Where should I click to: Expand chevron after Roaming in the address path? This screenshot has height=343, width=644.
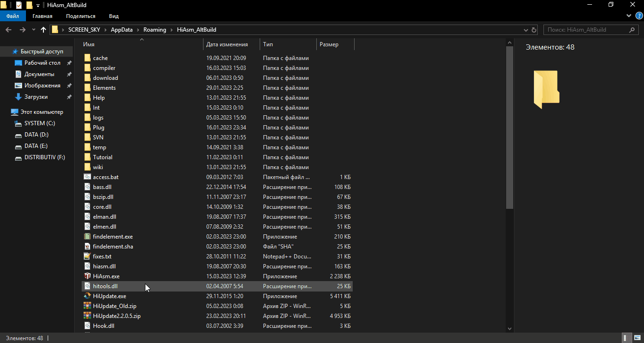coord(172,30)
